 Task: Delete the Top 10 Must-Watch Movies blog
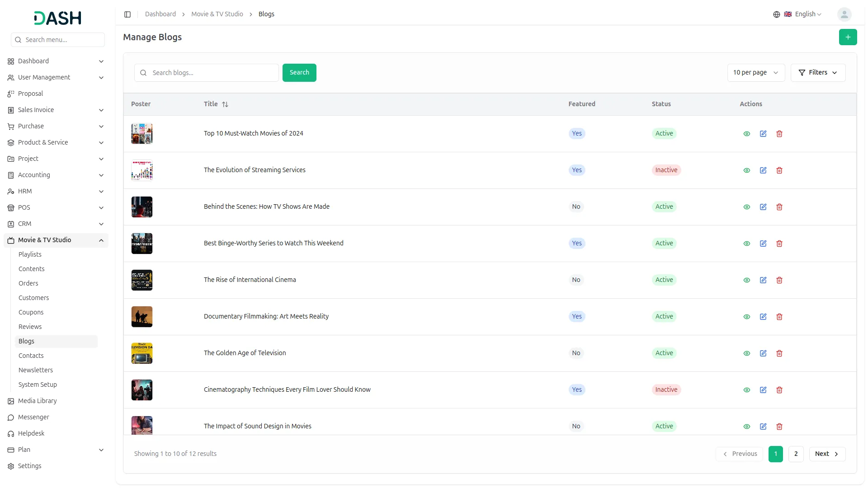(x=779, y=134)
